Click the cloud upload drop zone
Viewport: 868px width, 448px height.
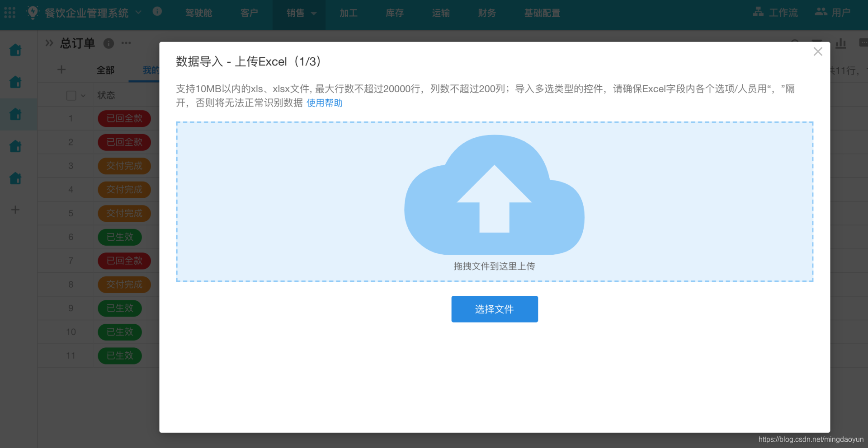tap(495, 201)
